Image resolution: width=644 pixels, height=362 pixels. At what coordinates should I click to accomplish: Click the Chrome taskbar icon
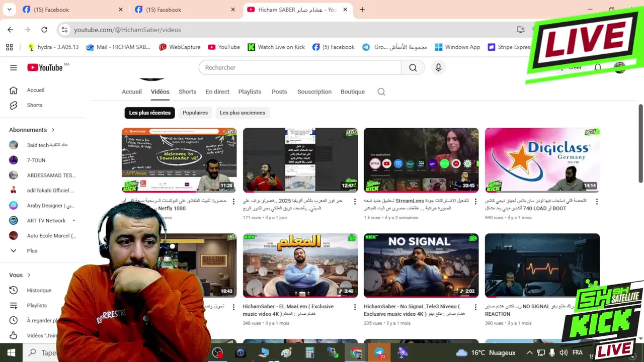[x=356, y=353]
